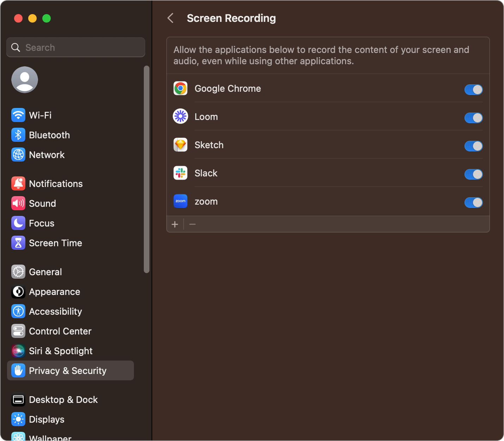Image resolution: width=504 pixels, height=441 pixels.
Task: Click the Sound speaker icon
Action: click(18, 203)
